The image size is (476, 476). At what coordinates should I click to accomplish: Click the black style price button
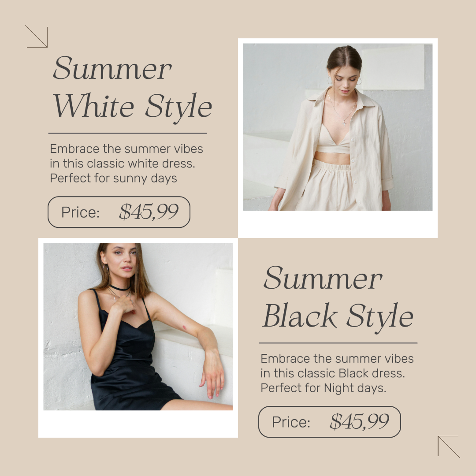pyautogui.click(x=329, y=422)
